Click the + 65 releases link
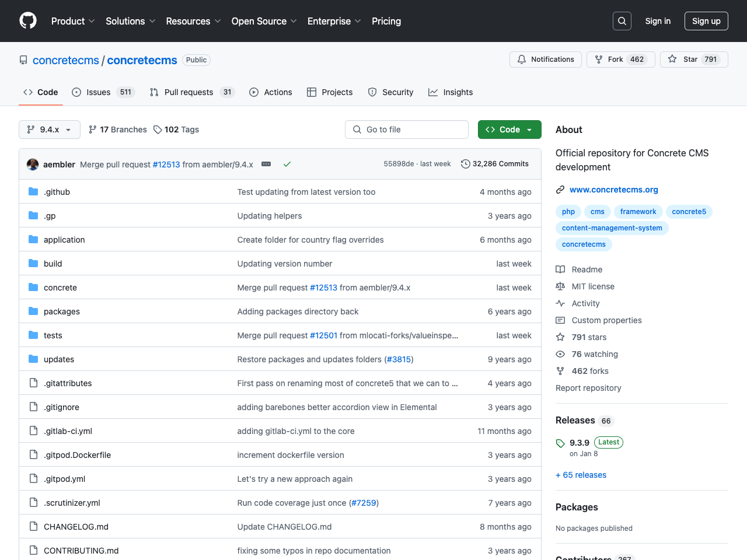The width and height of the screenshot is (747, 560). (x=581, y=475)
